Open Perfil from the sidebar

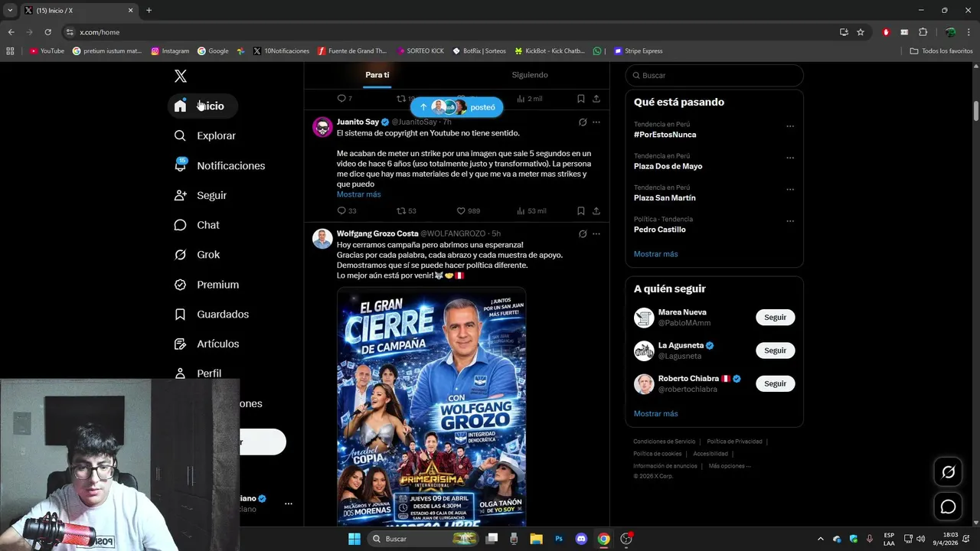[198, 373]
